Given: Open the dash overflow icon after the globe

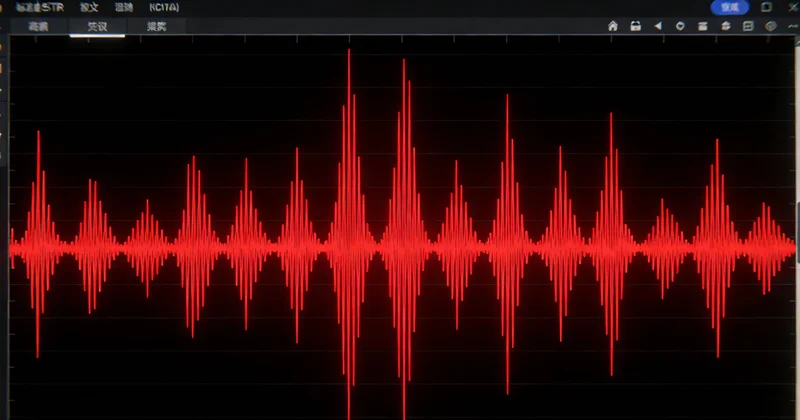Looking at the screenshot, I should (x=791, y=27).
